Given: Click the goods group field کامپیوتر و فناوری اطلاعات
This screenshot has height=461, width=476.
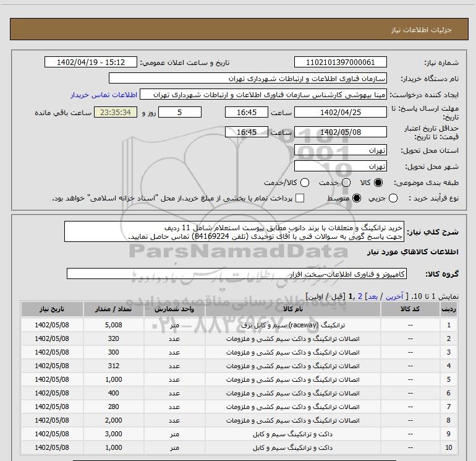Looking at the screenshot, I should coord(237,274).
